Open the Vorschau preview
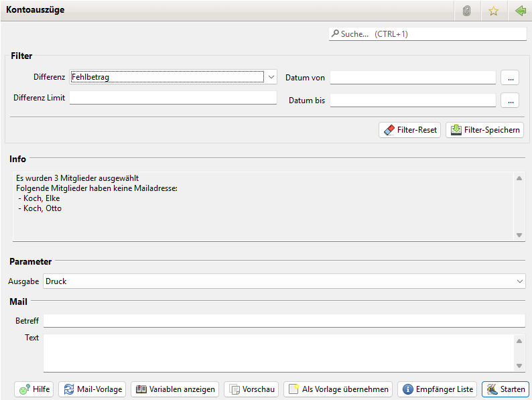 [251, 389]
